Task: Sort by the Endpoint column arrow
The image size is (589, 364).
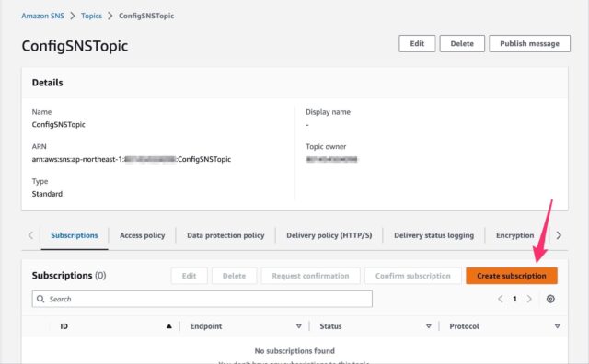Action: tap(298, 326)
